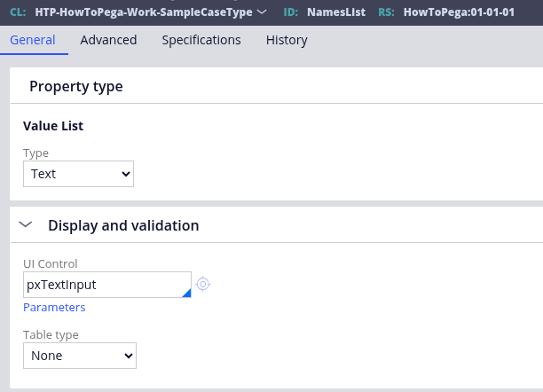Switch to the General tab
This screenshot has height=392, width=543.
pyautogui.click(x=33, y=40)
